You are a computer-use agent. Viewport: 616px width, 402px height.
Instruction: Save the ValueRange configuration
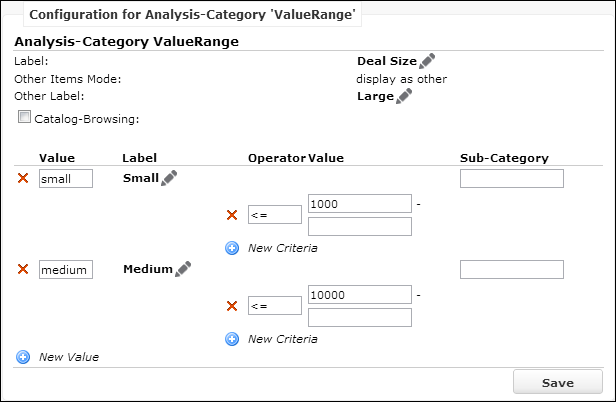558,382
